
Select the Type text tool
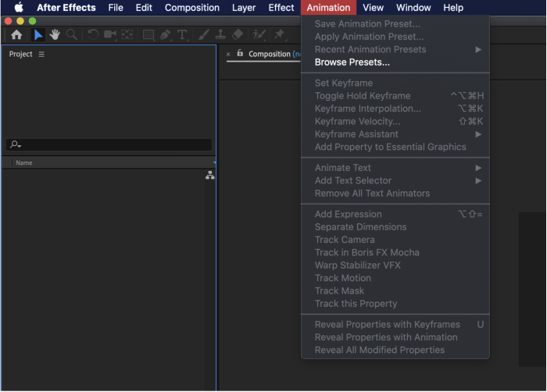(x=182, y=34)
